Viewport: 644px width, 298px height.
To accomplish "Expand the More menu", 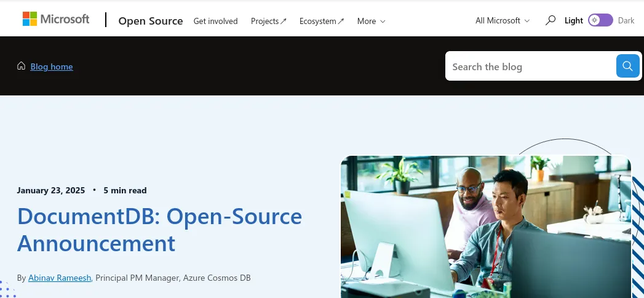I will pos(372,21).
